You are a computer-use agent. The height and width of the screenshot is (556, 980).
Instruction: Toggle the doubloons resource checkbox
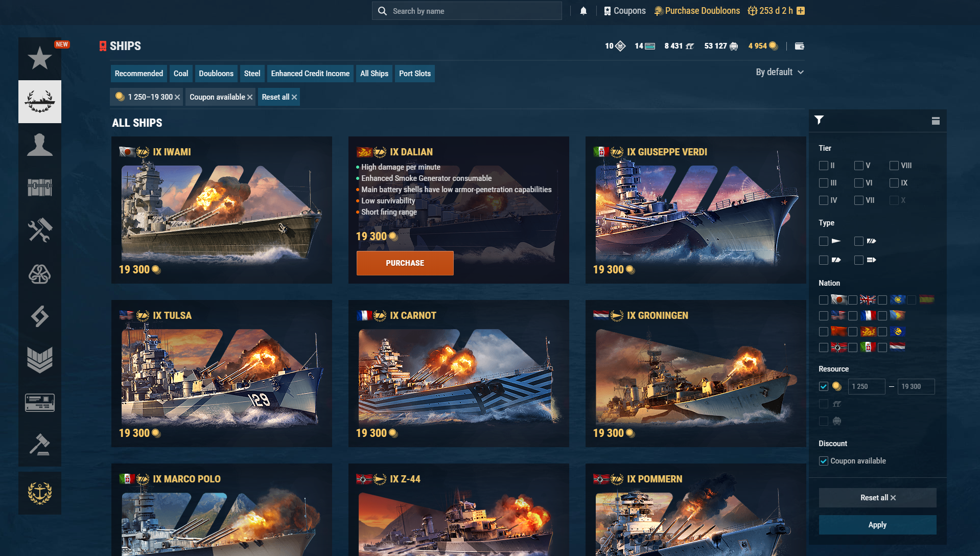click(x=823, y=386)
